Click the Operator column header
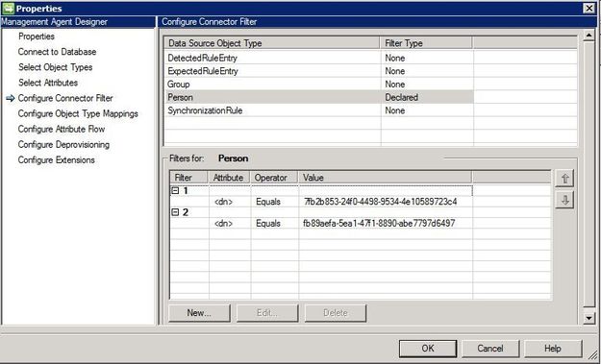The image size is (601, 364). pos(274,178)
